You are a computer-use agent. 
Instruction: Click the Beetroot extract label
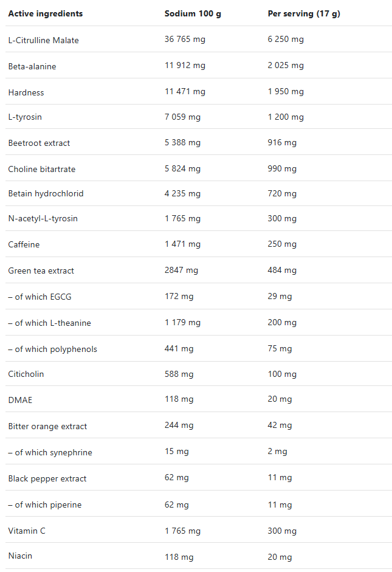[x=39, y=143]
